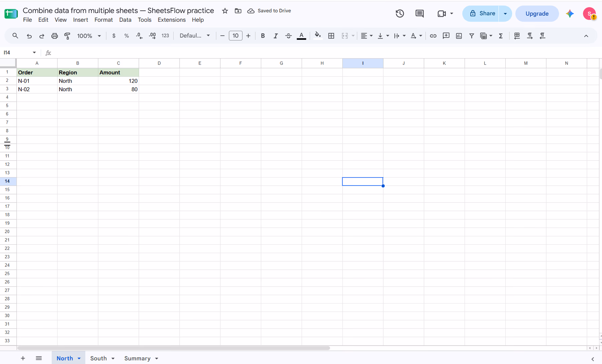Open the all sheets list button

pyautogui.click(x=39, y=358)
